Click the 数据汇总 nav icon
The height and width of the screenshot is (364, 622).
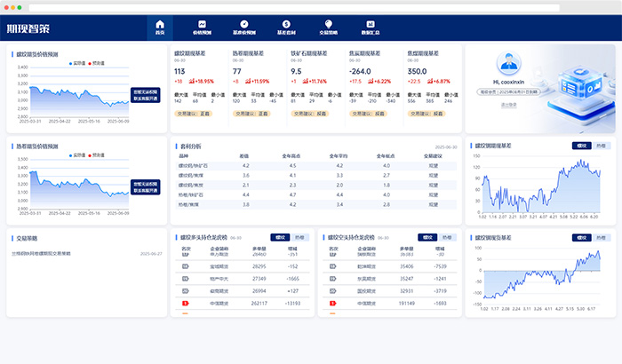371,26
